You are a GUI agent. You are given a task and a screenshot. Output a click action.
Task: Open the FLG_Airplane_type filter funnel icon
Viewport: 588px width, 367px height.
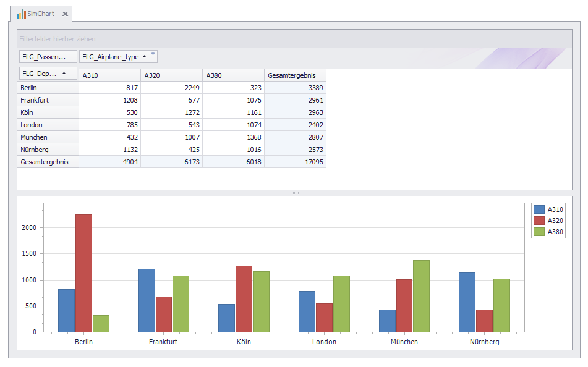[x=153, y=54]
